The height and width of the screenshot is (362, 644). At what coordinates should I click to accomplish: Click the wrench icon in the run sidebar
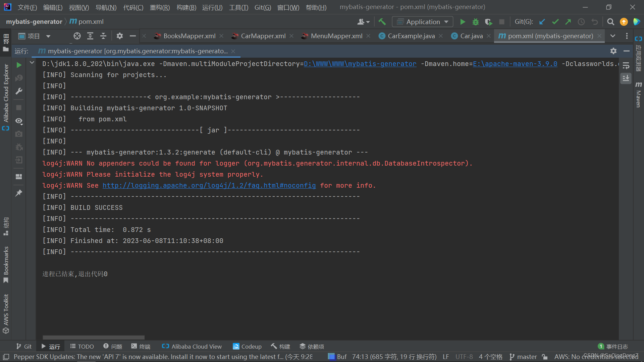click(19, 91)
